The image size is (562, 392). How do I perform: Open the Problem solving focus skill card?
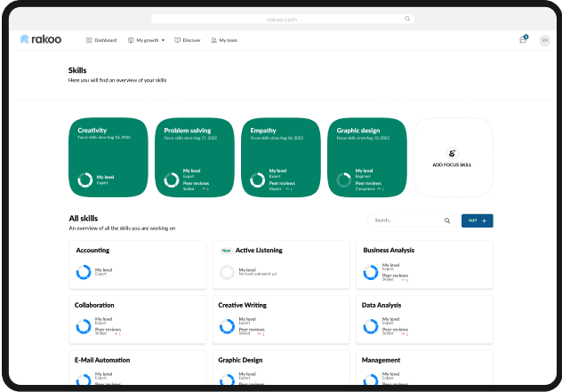tap(195, 157)
